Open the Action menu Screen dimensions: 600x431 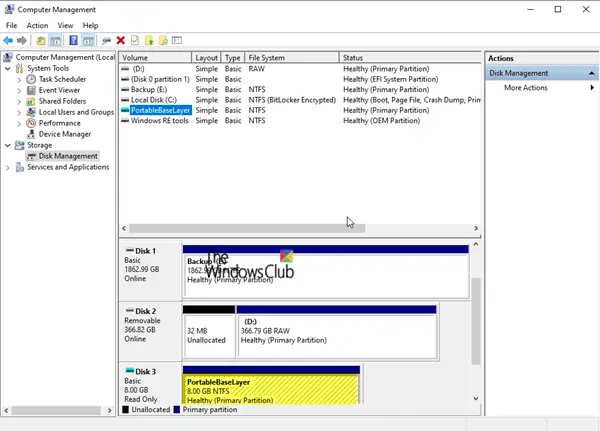click(x=37, y=25)
